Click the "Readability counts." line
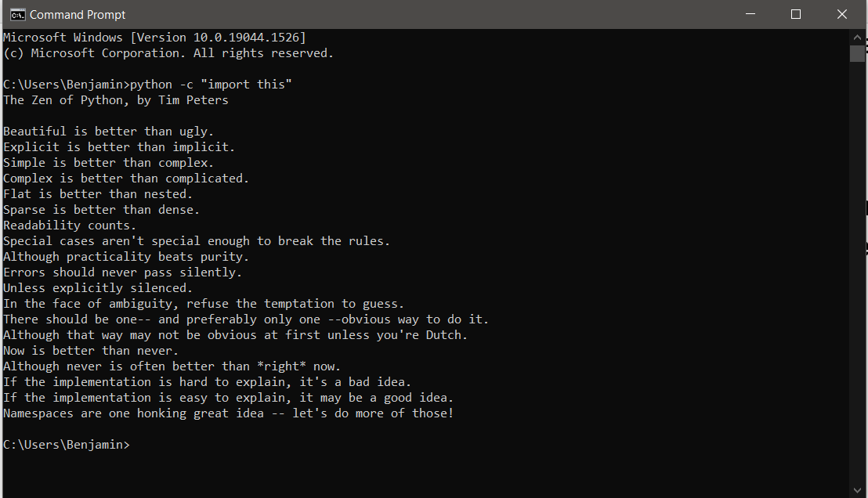This screenshot has height=498, width=868. coord(70,226)
